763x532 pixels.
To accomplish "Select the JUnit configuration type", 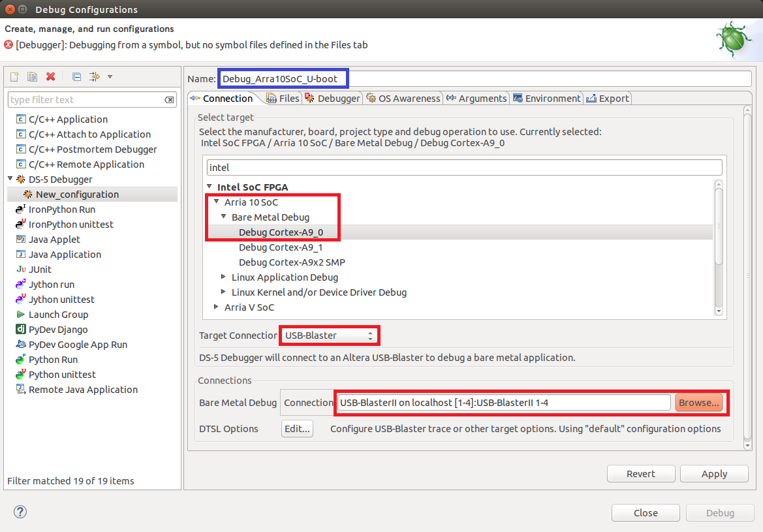I will click(x=40, y=270).
